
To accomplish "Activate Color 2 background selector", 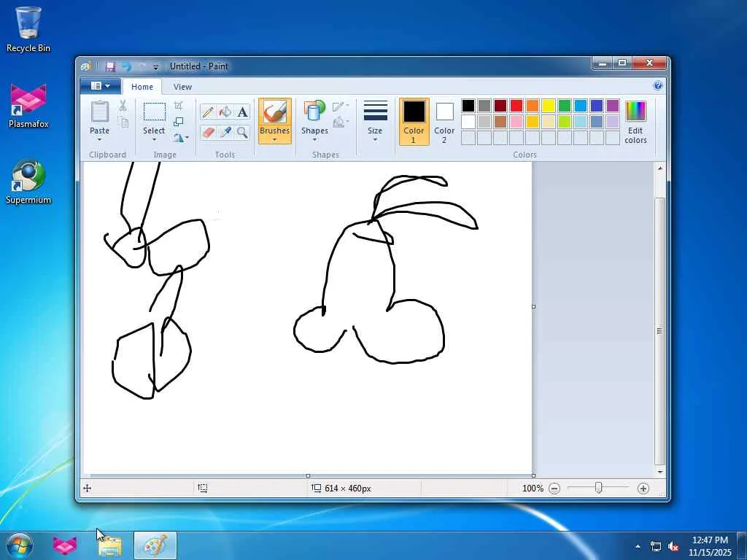I will pos(444,122).
